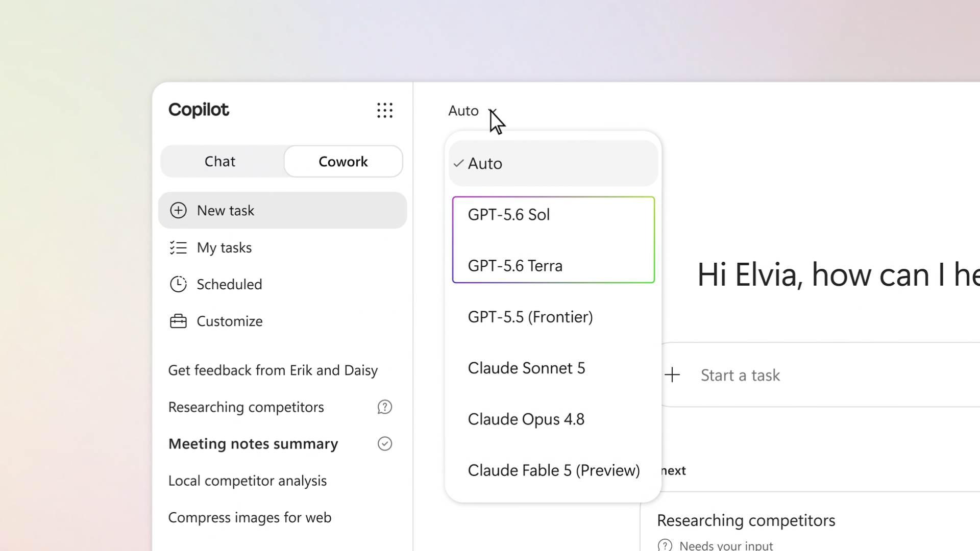Open My tasks list
The image size is (980, 551).
tap(282, 247)
